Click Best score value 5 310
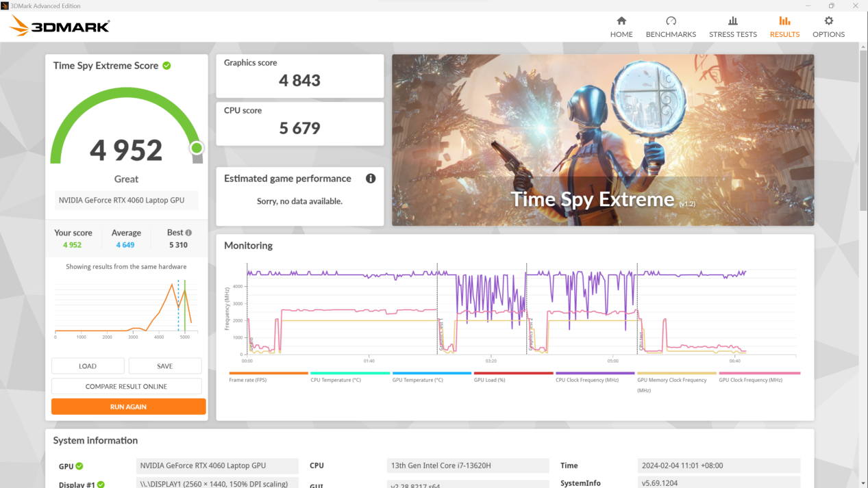This screenshot has height=488, width=868. [178, 245]
